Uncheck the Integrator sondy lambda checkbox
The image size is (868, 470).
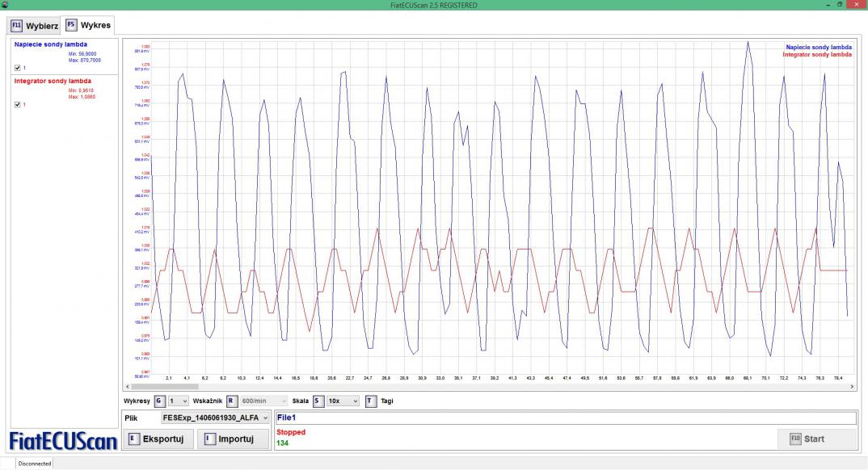[x=18, y=104]
